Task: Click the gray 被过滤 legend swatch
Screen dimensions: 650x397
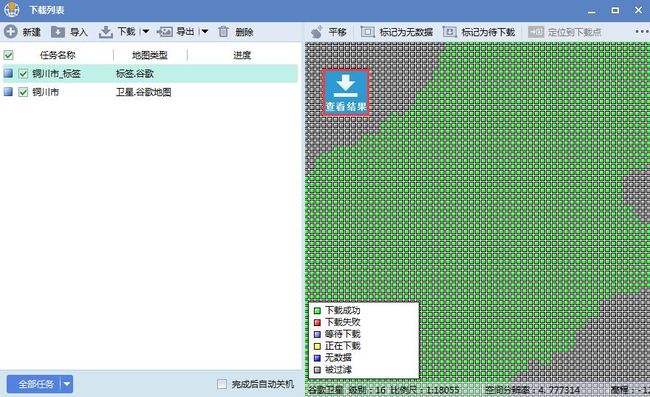Action: pyautogui.click(x=318, y=370)
